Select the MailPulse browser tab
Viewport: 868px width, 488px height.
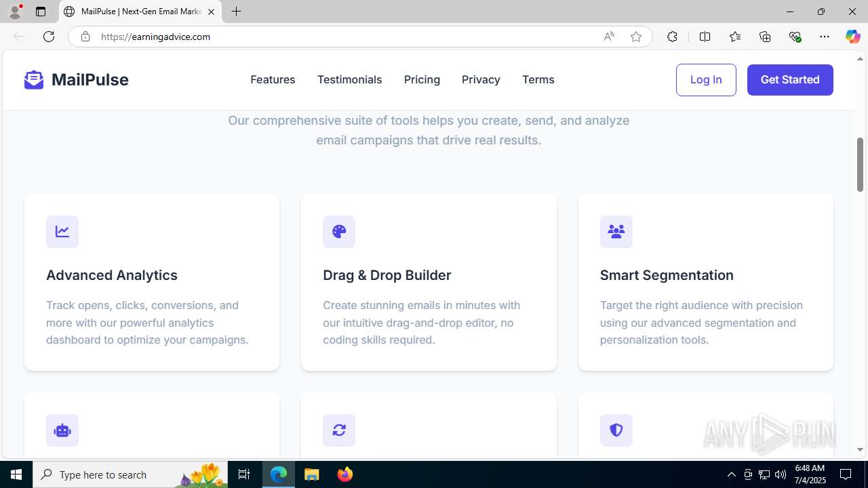tap(140, 12)
